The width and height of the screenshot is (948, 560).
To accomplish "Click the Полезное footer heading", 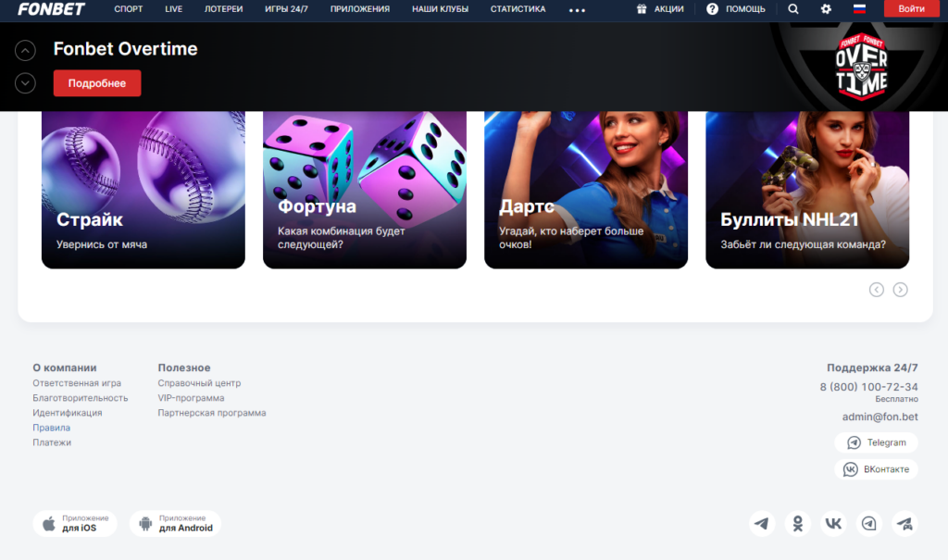I will (x=184, y=367).
